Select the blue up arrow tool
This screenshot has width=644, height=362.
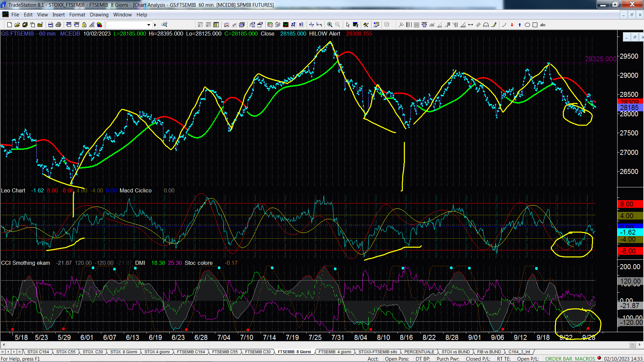pyautogui.click(x=520, y=25)
